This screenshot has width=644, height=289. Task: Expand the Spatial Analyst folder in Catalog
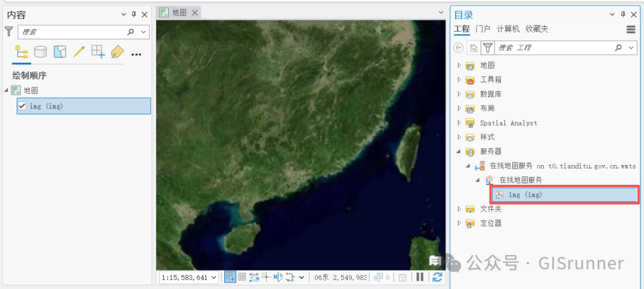[x=459, y=123]
